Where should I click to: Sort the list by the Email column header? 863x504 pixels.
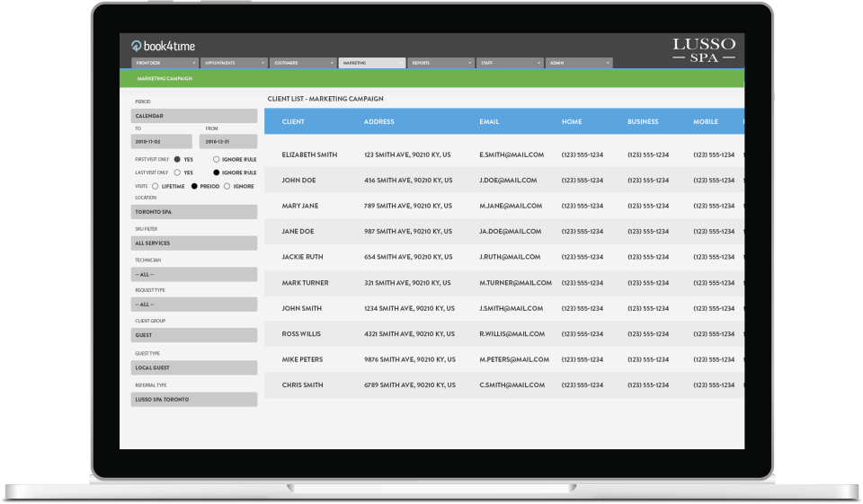[x=489, y=121]
